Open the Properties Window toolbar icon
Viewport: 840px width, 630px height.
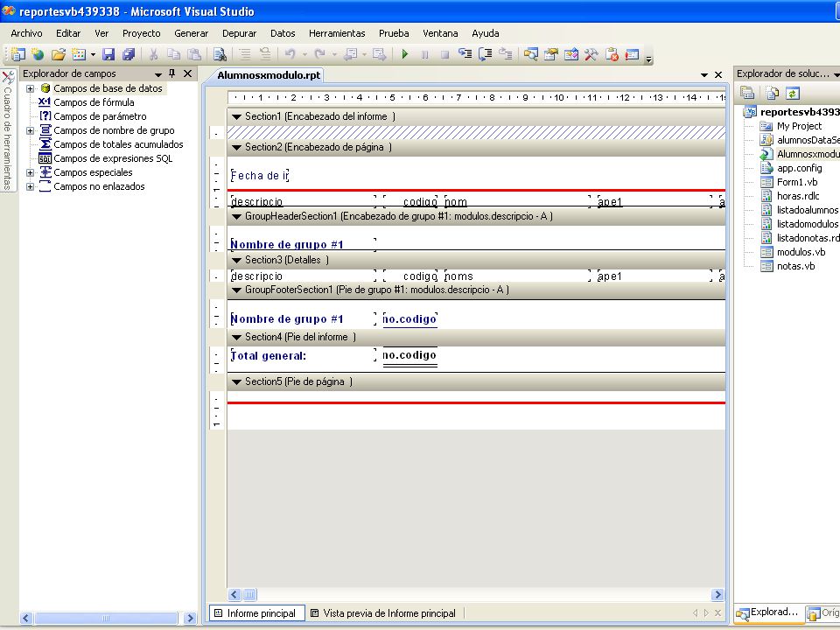[x=550, y=54]
